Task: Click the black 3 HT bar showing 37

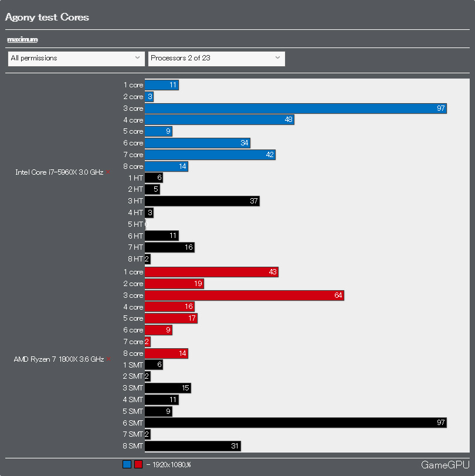Action: click(x=202, y=201)
